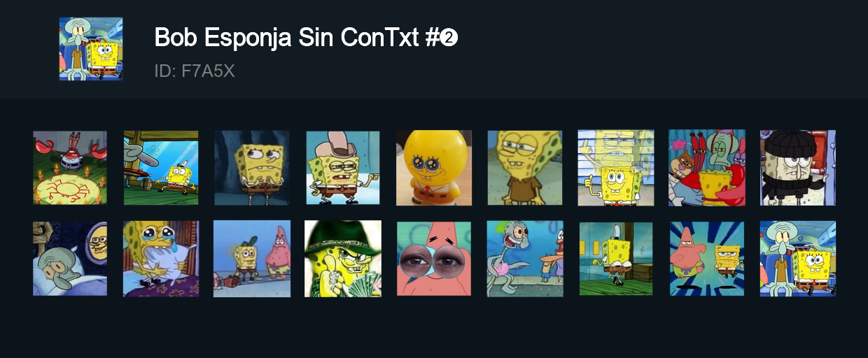Choose the crying SpongeBob sticker
Viewport: 868px width, 358px height.
(x=161, y=259)
